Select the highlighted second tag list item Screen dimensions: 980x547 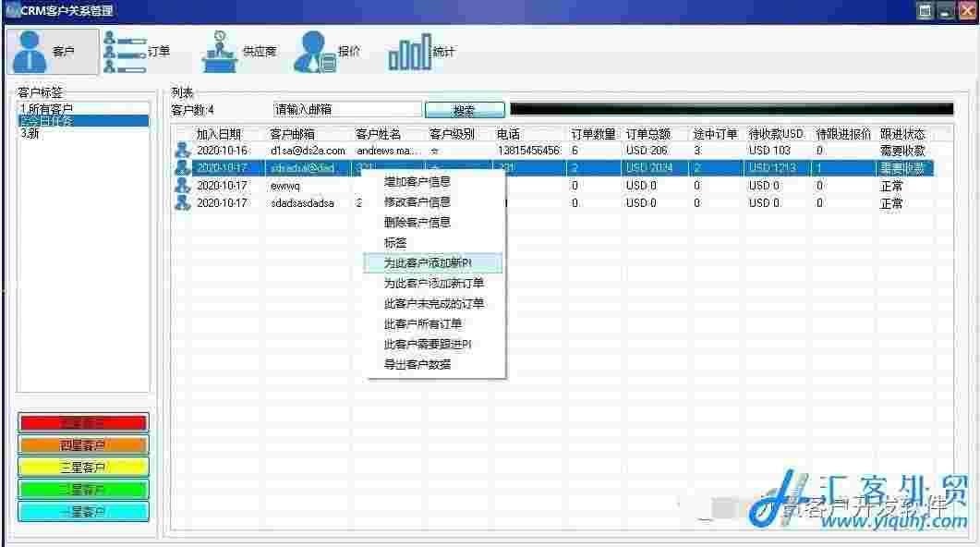coord(83,121)
